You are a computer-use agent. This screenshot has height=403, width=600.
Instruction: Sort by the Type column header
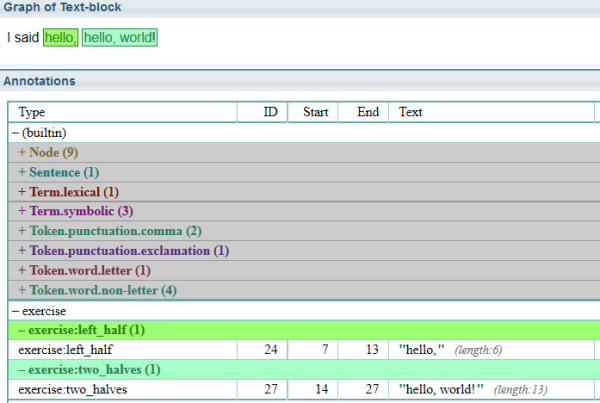[x=32, y=112]
